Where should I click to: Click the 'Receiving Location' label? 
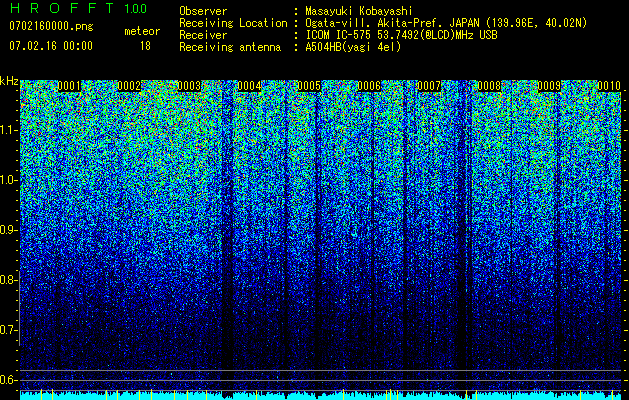click(x=233, y=23)
